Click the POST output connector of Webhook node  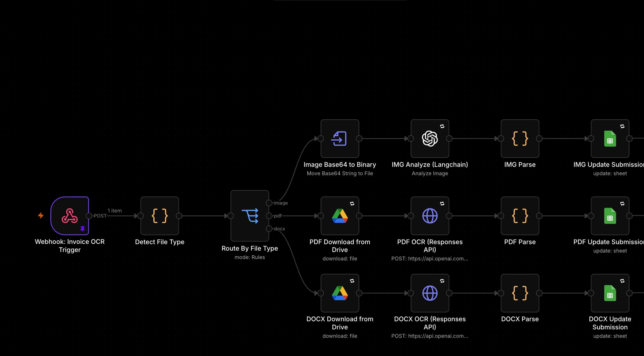pos(89,216)
